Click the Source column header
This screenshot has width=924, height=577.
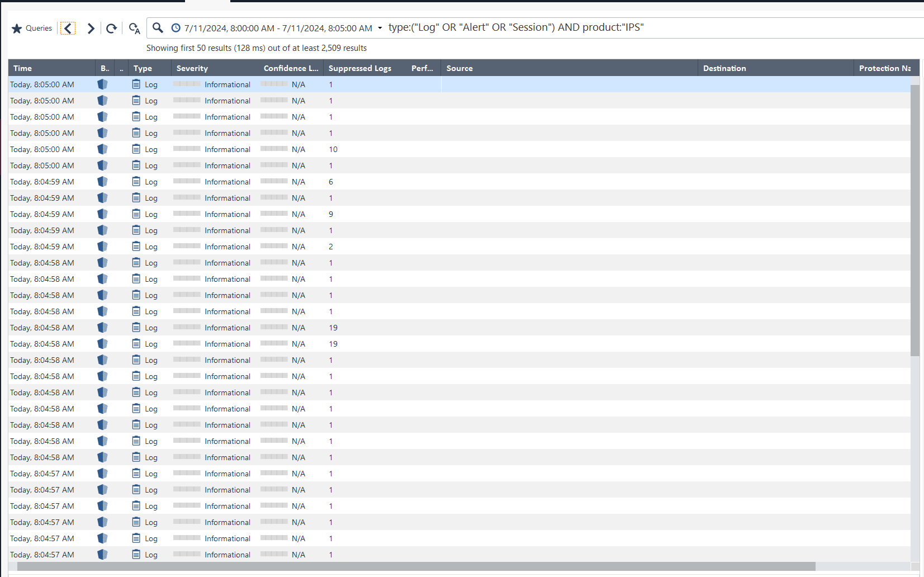tap(459, 68)
